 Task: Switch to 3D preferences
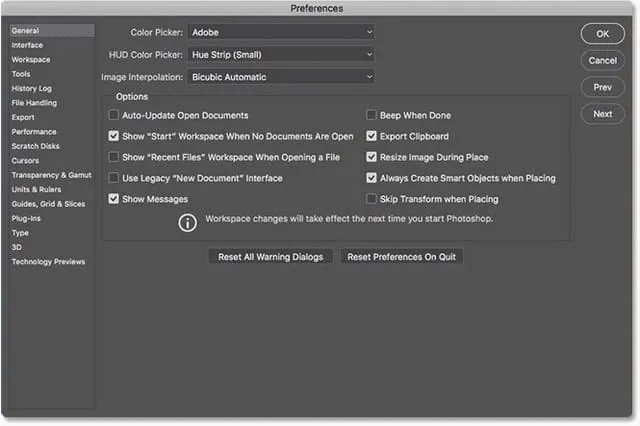(x=17, y=247)
